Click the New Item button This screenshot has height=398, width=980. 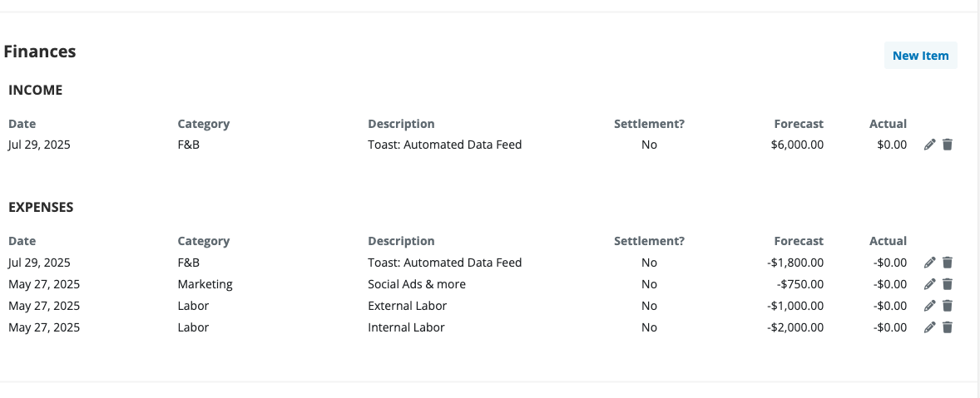(x=921, y=56)
